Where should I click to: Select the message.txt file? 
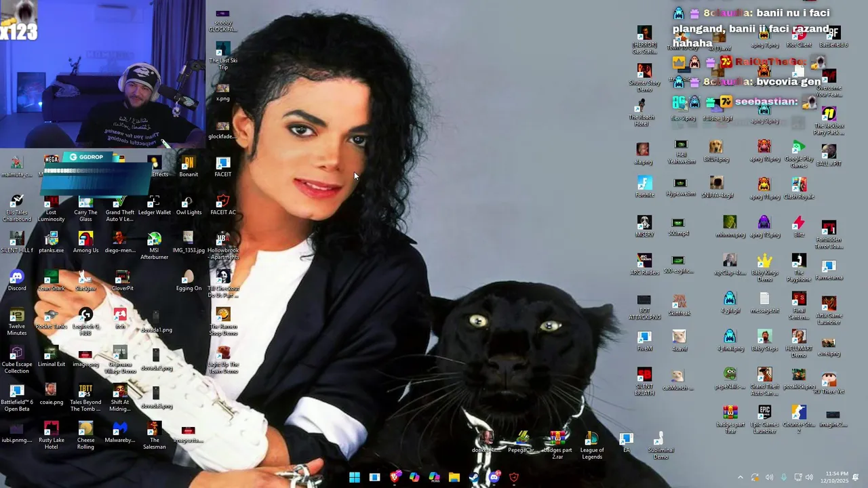(764, 302)
